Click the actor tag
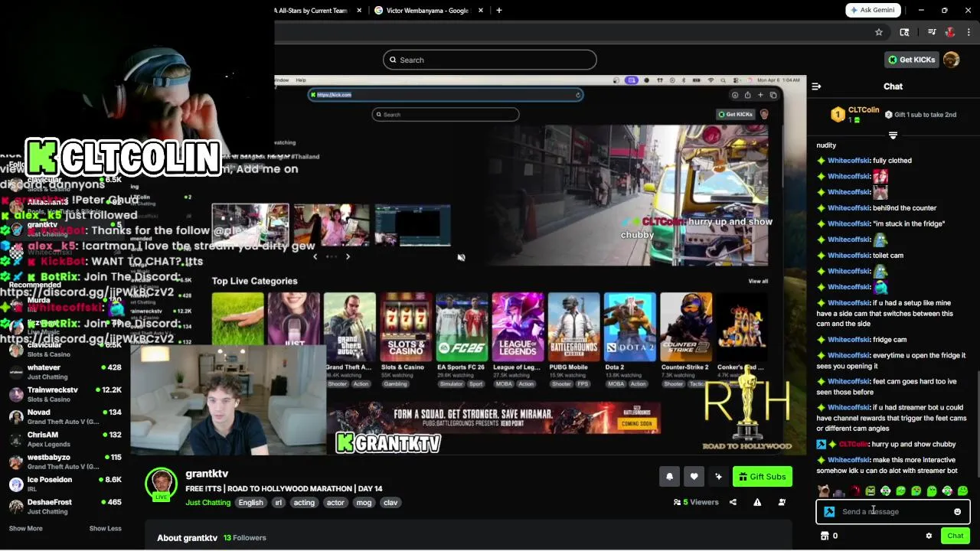The image size is (980, 551). (335, 503)
